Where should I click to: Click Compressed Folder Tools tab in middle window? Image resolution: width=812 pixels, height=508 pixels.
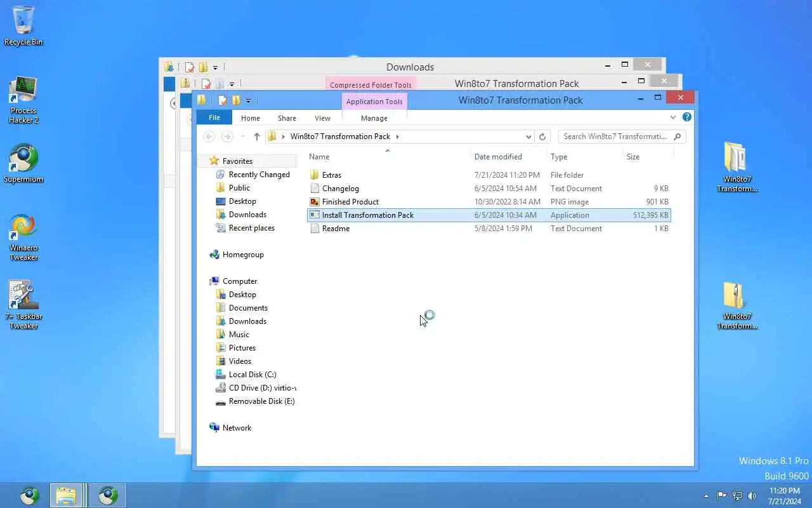(x=370, y=84)
